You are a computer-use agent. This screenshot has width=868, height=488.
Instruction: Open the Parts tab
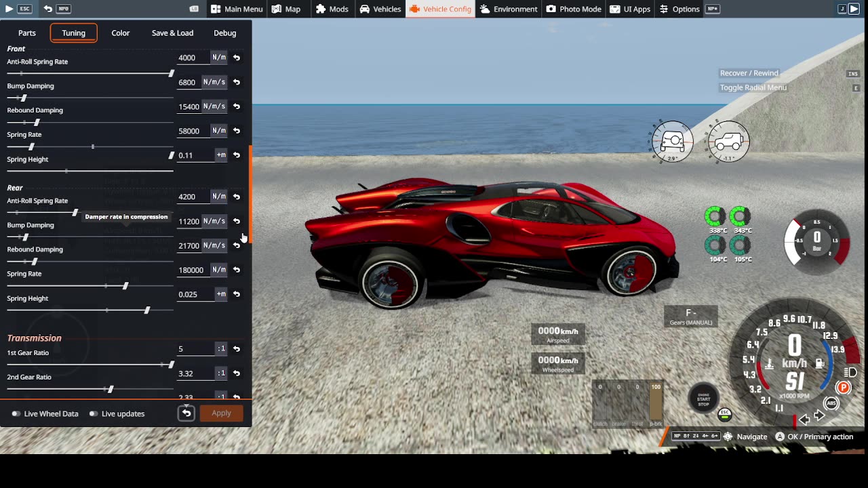(27, 33)
